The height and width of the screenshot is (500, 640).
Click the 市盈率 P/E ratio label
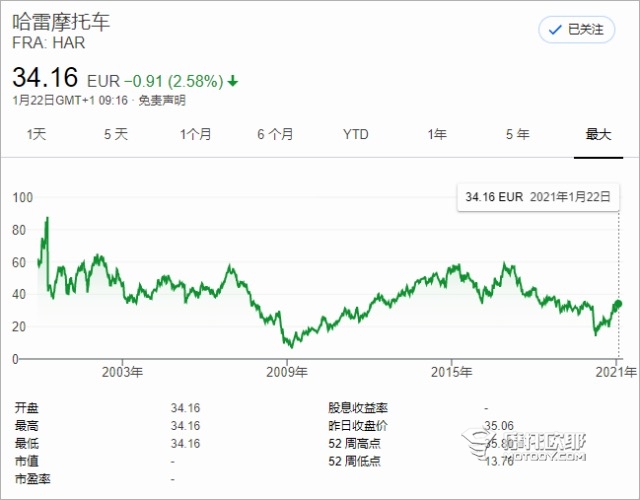[33, 479]
